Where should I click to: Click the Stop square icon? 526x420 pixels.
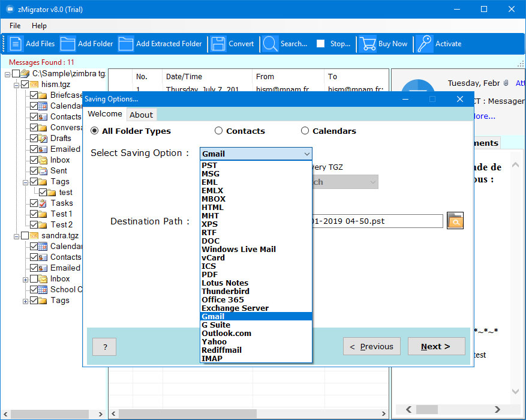click(321, 44)
